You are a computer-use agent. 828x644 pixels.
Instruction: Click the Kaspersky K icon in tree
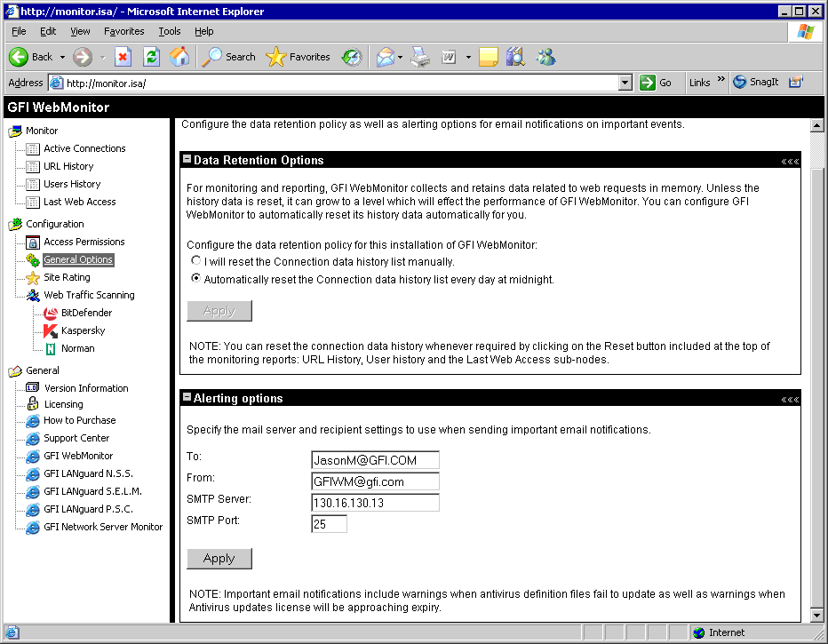coord(51,331)
